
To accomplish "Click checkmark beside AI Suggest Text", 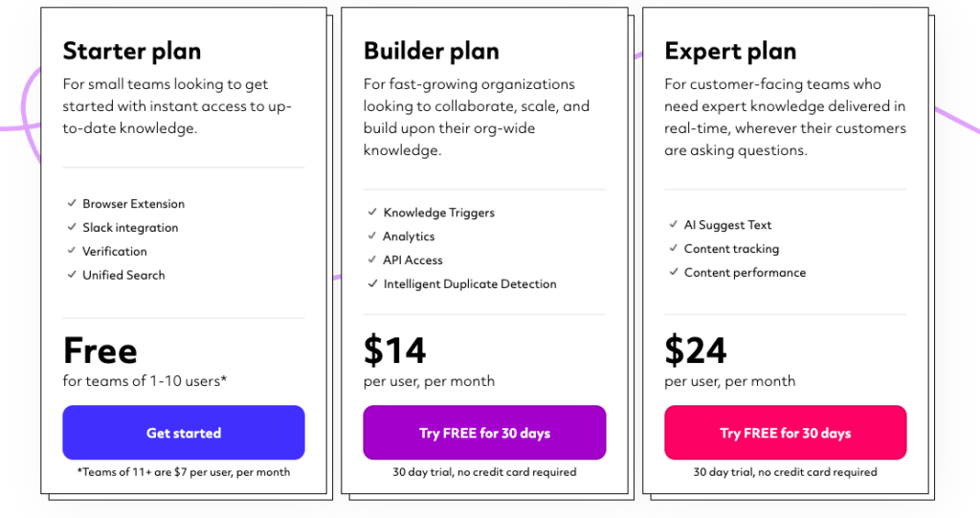I will 673,224.
